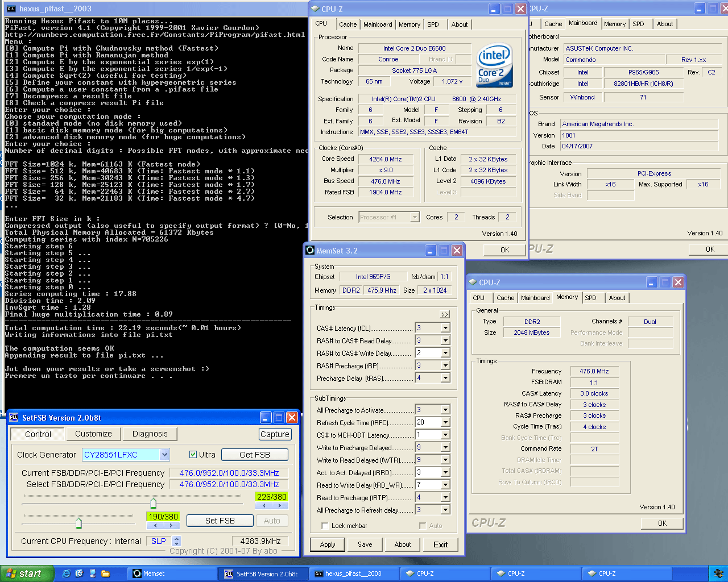The image size is (728, 582).
Task: Click the Show Desktop quick launch icon
Action: point(92,573)
